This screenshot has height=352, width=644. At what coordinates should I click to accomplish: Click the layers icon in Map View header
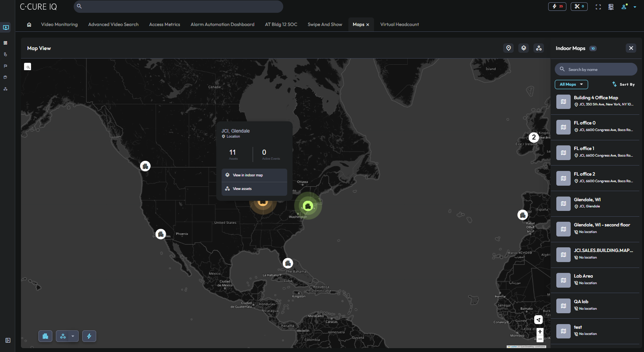point(524,48)
